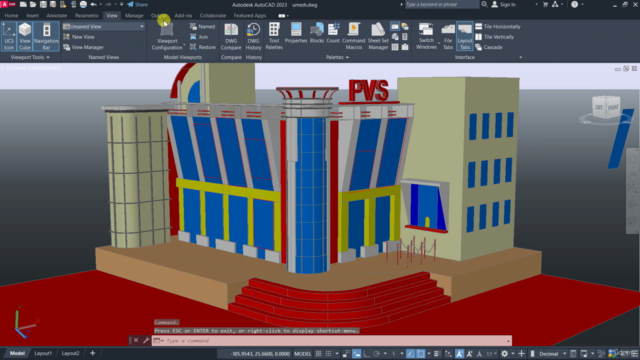Click Cascade windows

(x=489, y=47)
